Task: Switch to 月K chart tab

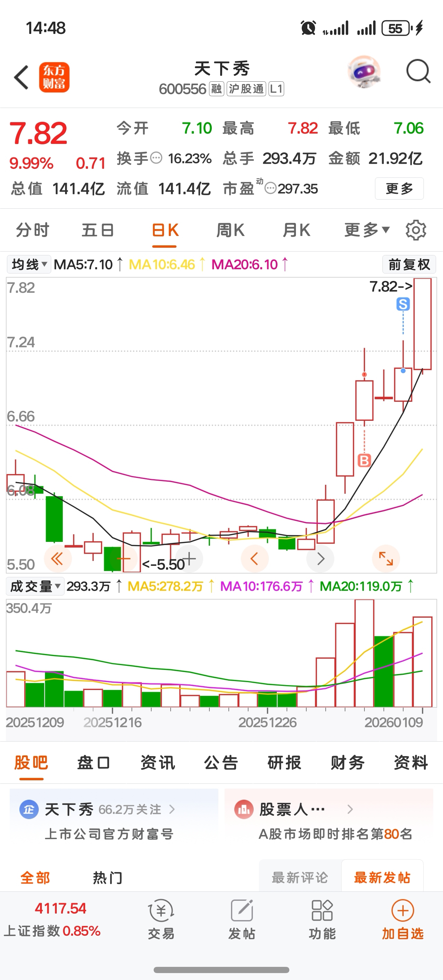Action: click(297, 230)
